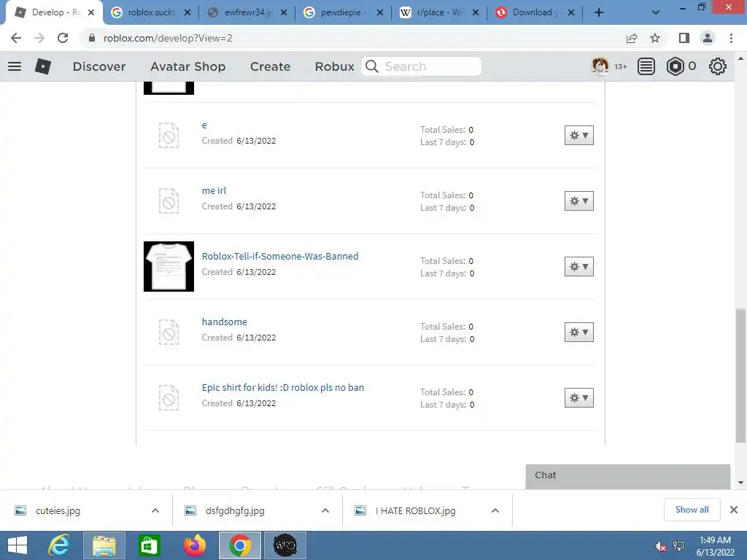Open the shirt named 'e'
The width and height of the screenshot is (747, 560).
(204, 125)
